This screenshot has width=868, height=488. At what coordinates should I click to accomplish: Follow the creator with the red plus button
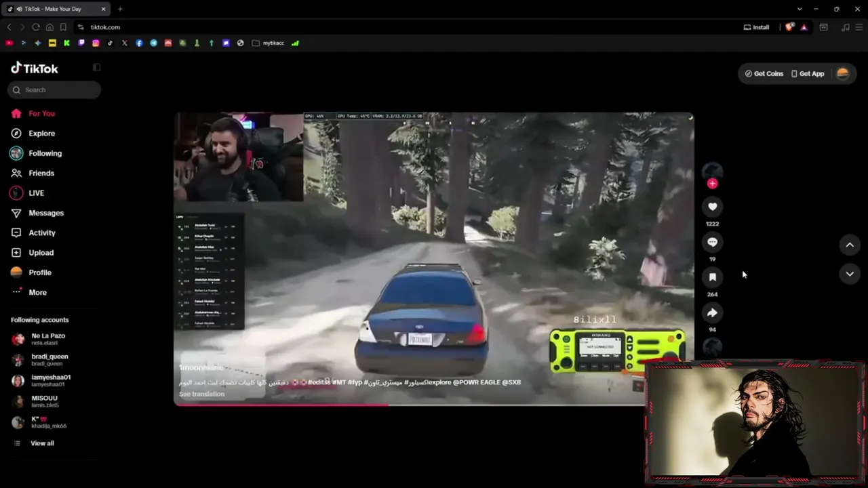tap(712, 183)
